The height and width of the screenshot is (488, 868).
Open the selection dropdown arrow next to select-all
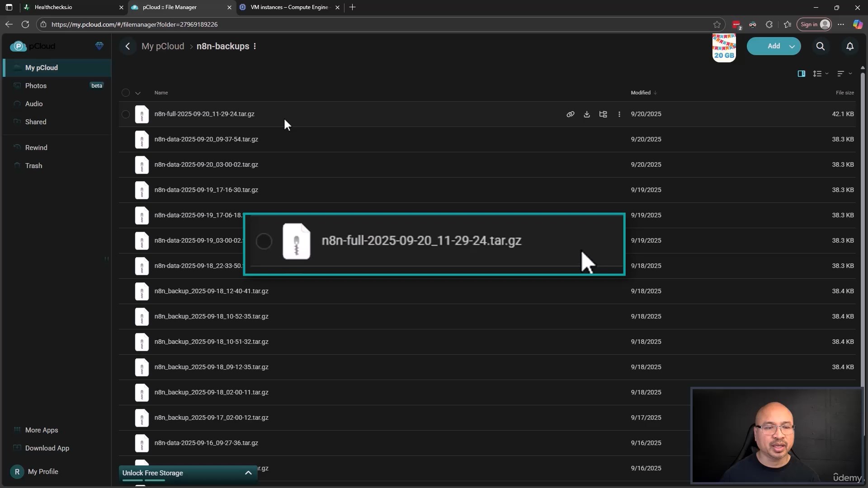138,93
